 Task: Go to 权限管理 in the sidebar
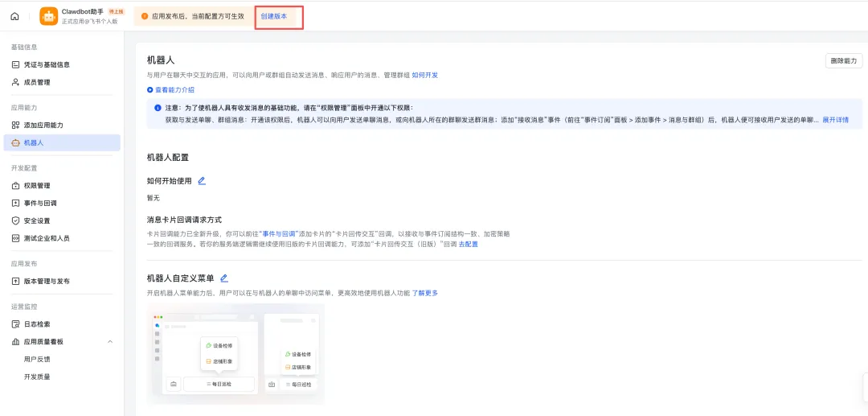coord(36,186)
